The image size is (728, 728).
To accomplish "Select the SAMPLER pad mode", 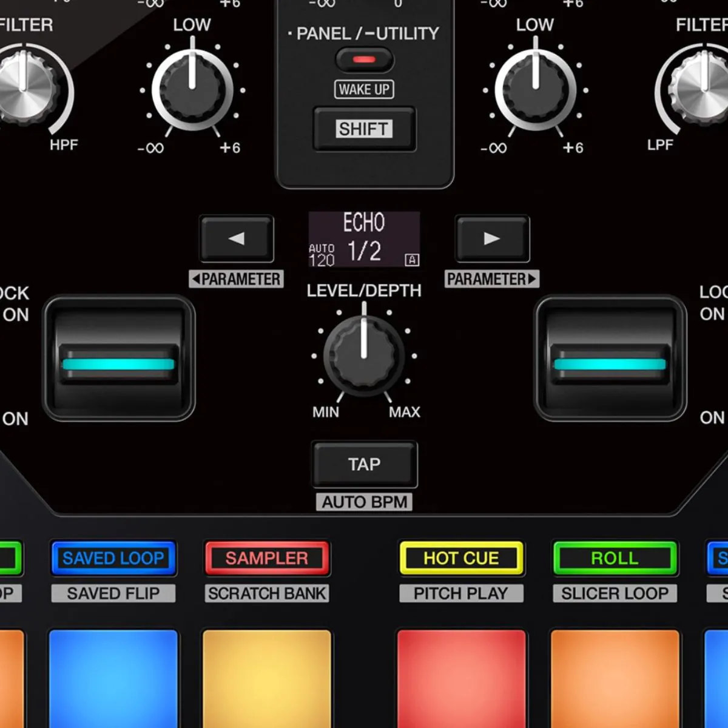I will tap(267, 558).
